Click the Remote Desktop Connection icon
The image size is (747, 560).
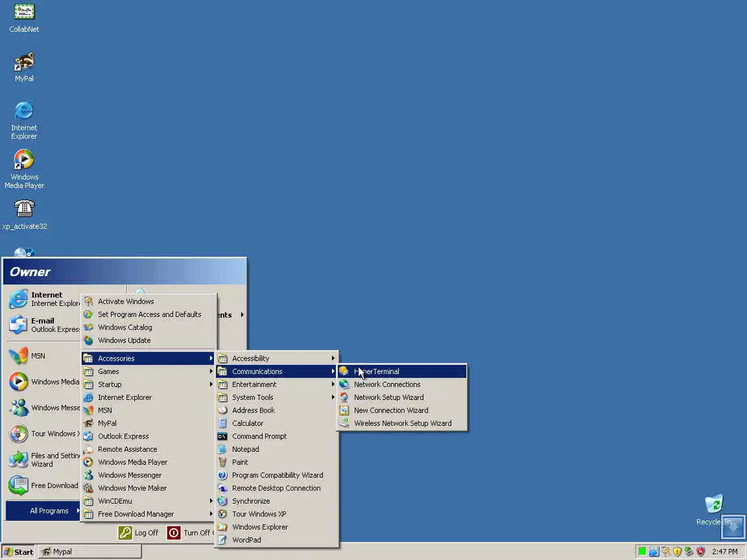[222, 488]
